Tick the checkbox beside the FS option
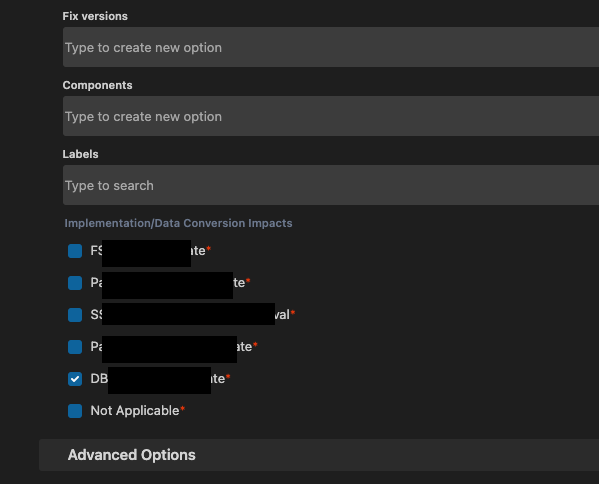The height and width of the screenshot is (484, 599). (x=75, y=251)
